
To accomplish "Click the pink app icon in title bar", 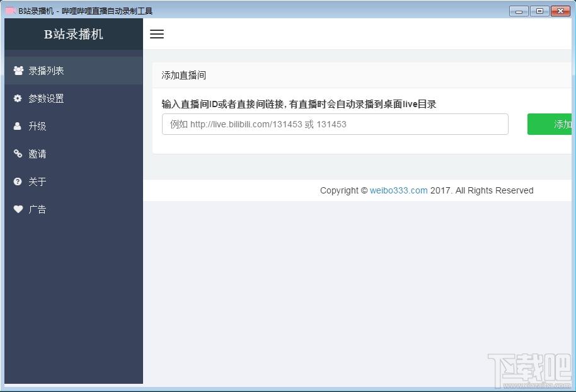I will (x=11, y=11).
